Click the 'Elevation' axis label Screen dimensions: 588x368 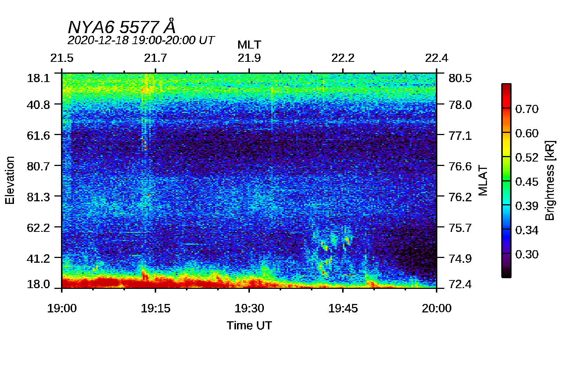10,180
